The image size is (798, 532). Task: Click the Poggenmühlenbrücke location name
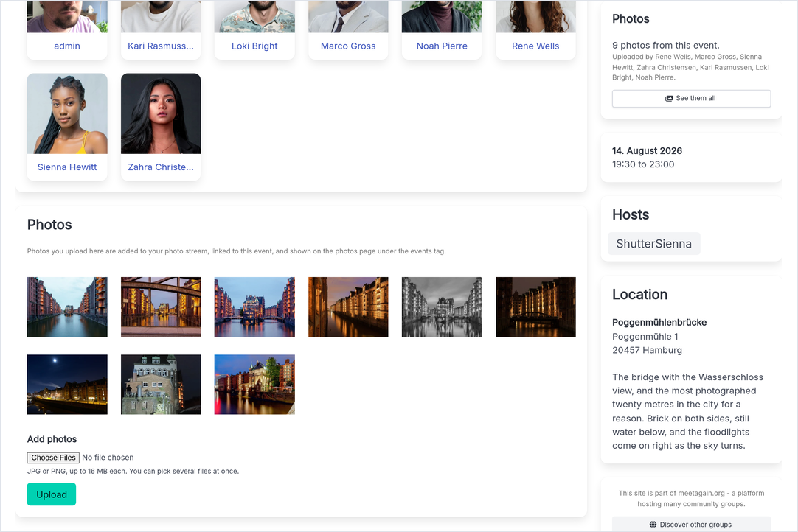[659, 323]
